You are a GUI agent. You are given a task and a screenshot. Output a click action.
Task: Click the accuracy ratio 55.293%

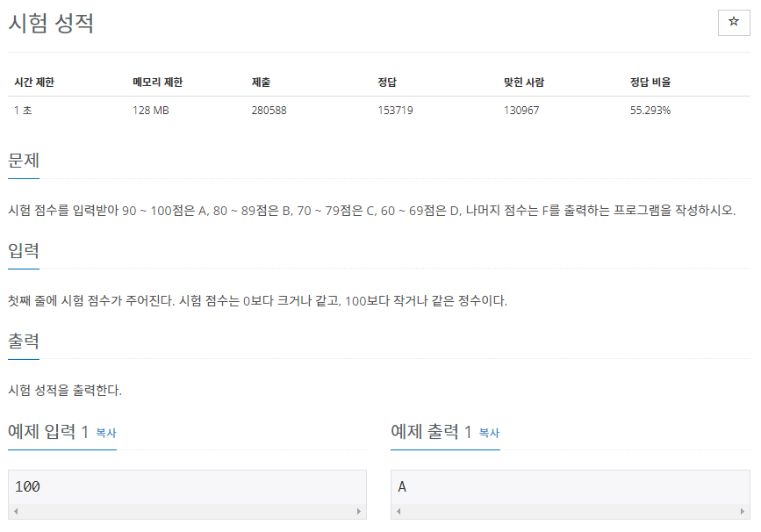coord(650,111)
